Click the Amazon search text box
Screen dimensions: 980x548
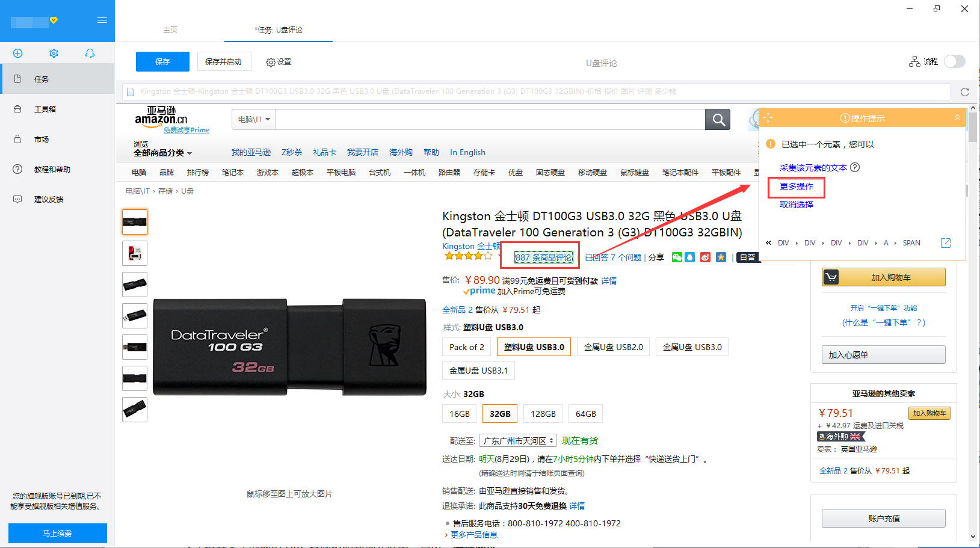(490, 120)
